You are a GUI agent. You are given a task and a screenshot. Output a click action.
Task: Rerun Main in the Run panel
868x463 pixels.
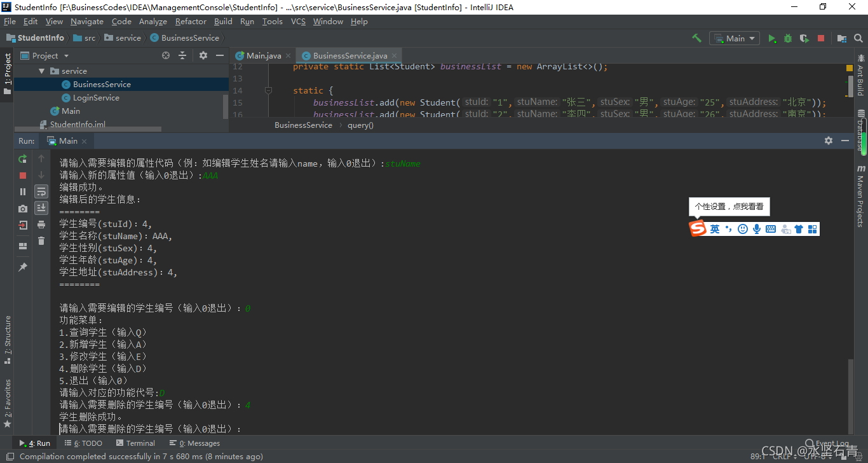point(23,158)
